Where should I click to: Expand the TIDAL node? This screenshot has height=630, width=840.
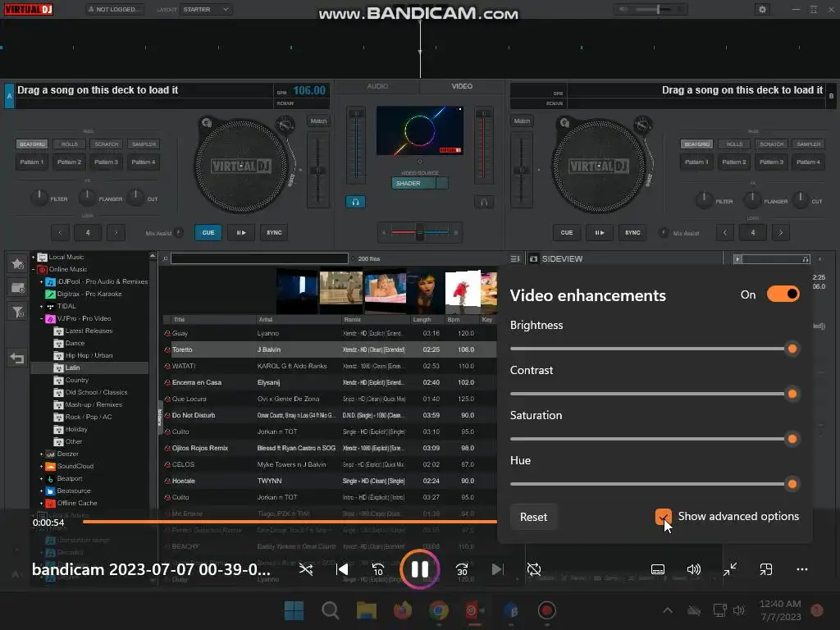pos(41,307)
